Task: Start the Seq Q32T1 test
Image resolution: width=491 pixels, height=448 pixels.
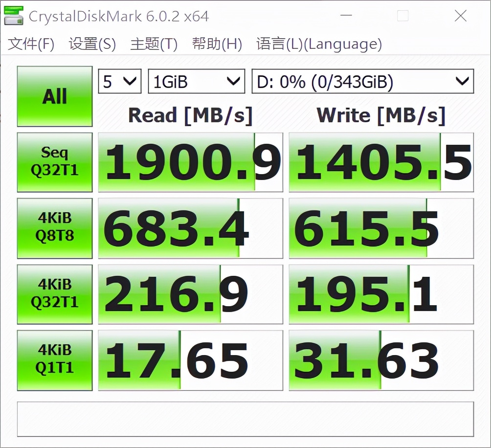Action: coord(54,162)
